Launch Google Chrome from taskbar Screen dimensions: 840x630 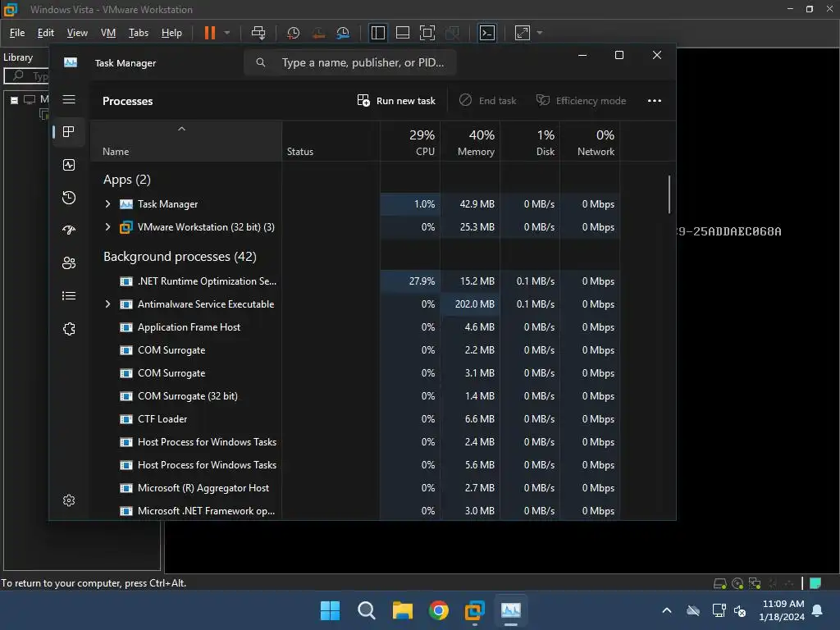point(439,610)
